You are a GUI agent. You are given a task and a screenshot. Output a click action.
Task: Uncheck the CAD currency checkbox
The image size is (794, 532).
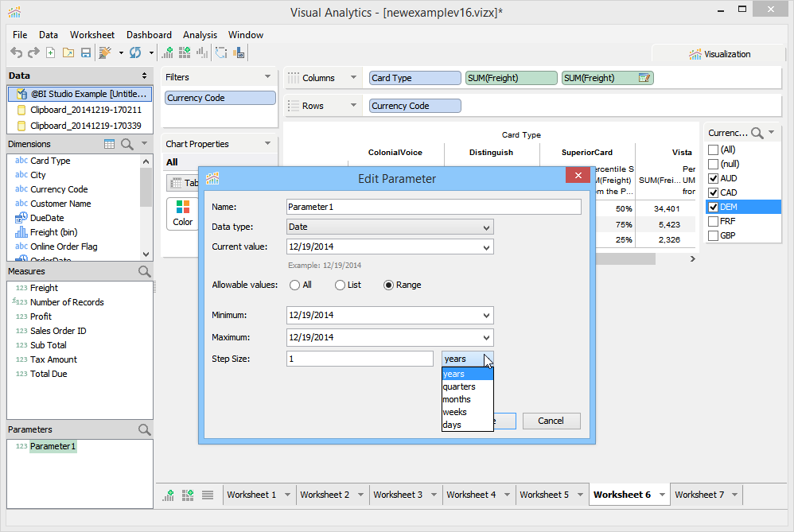point(714,192)
